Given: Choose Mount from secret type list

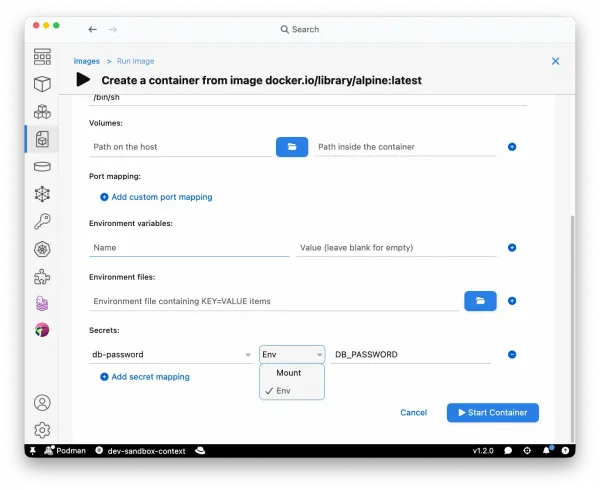Looking at the screenshot, I should (292, 373).
